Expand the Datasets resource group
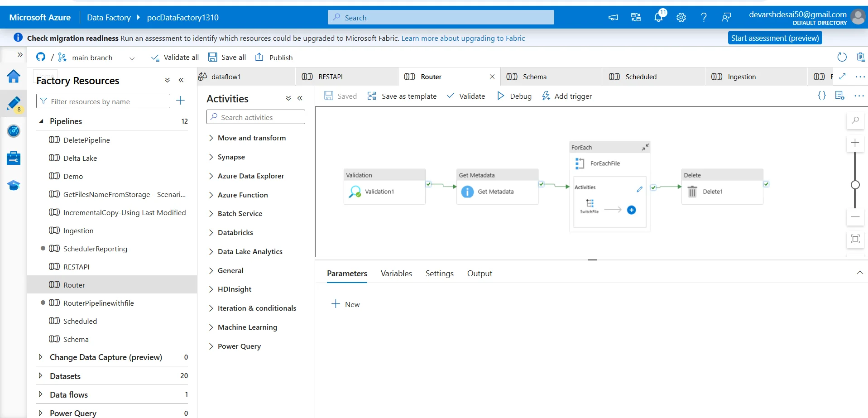 click(41, 376)
